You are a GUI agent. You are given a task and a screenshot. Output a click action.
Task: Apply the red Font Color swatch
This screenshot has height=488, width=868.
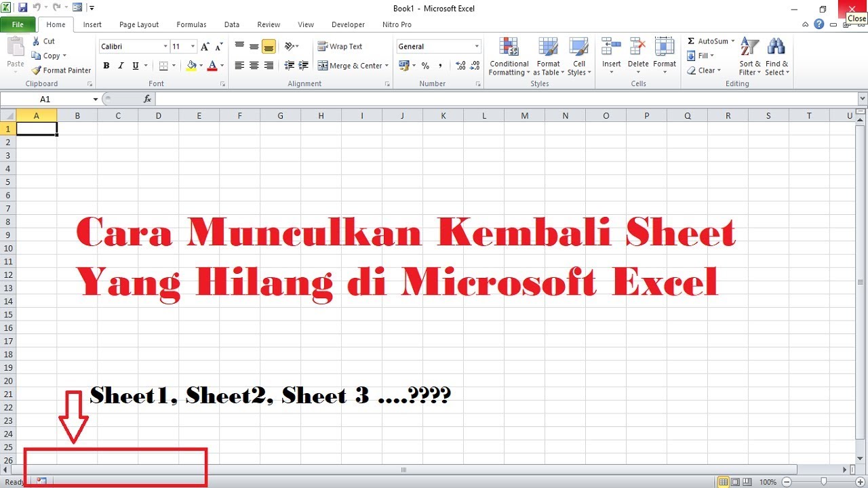[212, 66]
